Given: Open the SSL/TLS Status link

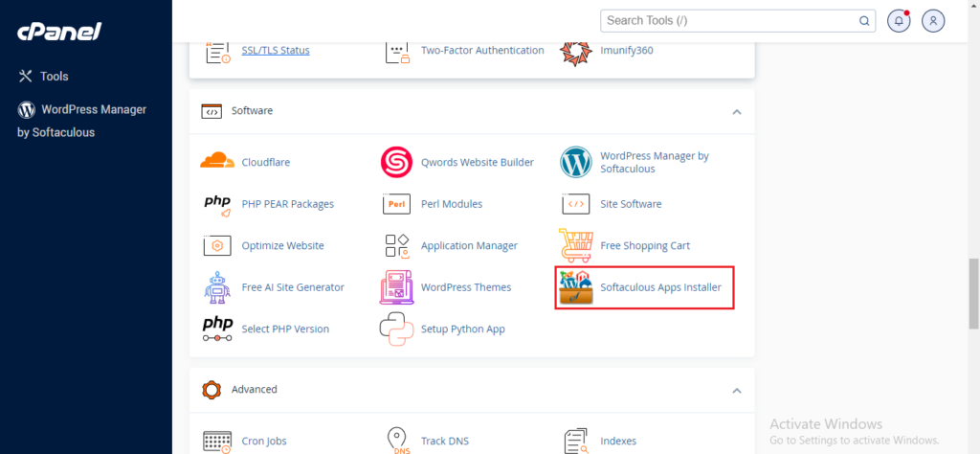Looking at the screenshot, I should click(x=276, y=50).
